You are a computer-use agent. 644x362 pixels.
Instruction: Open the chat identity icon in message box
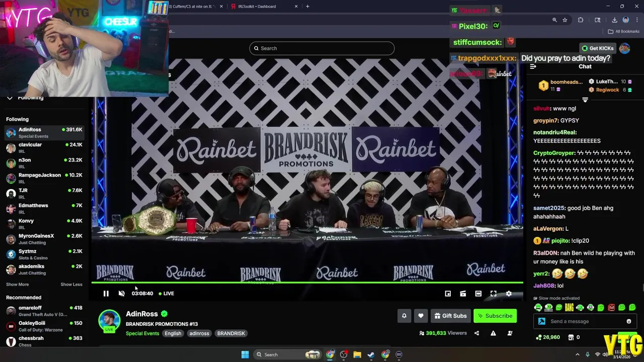point(541,321)
